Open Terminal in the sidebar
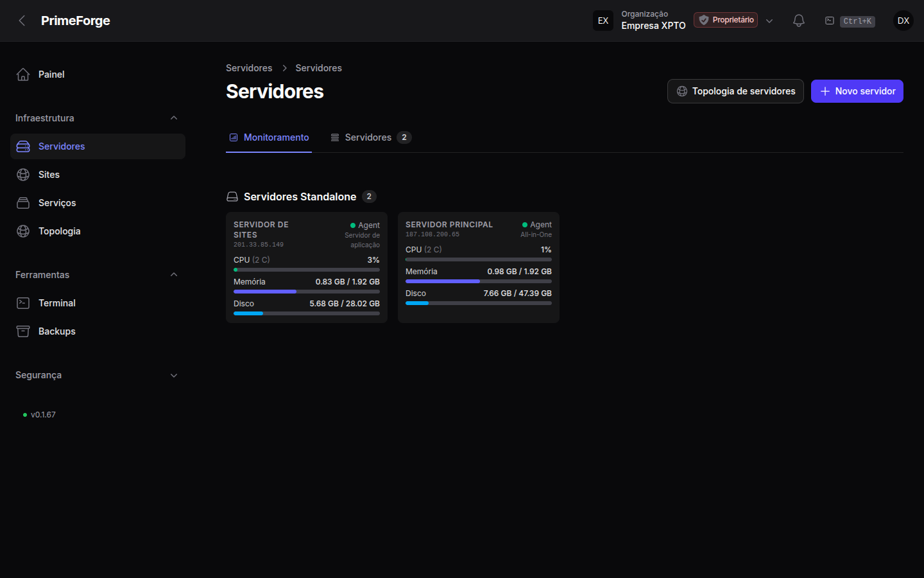The image size is (924, 578). (98, 303)
